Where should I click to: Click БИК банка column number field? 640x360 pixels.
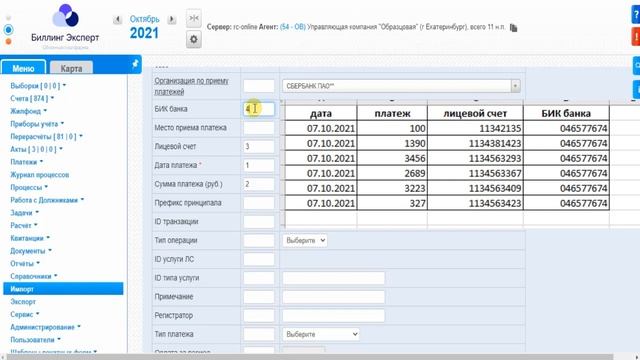click(259, 109)
